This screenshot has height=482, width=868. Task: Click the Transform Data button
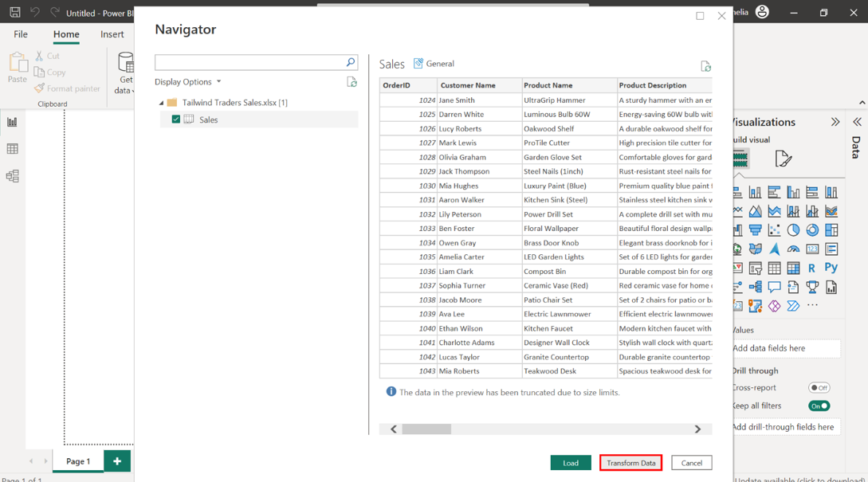pos(630,463)
